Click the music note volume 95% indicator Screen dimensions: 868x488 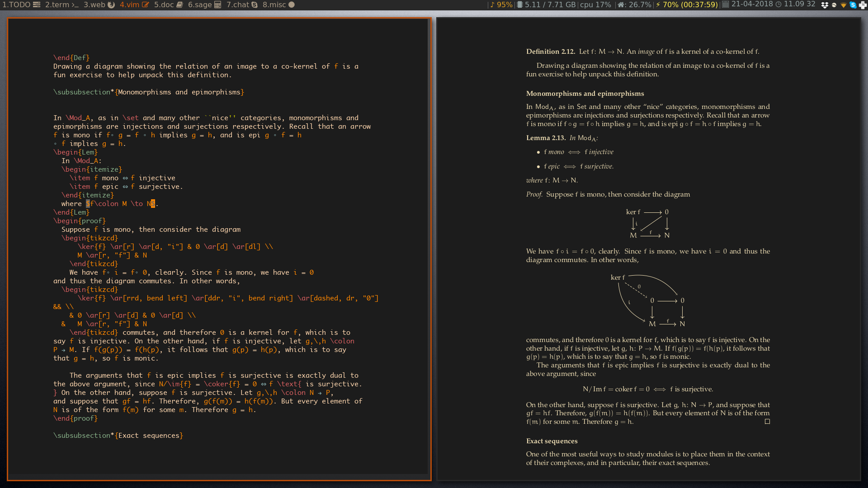click(501, 5)
